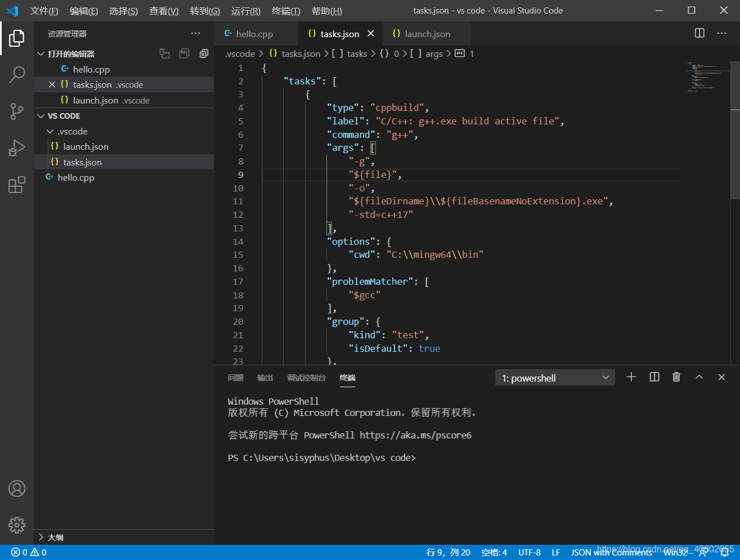740x560 pixels.
Task: Select hello.cpp in open editors list
Action: [124, 69]
